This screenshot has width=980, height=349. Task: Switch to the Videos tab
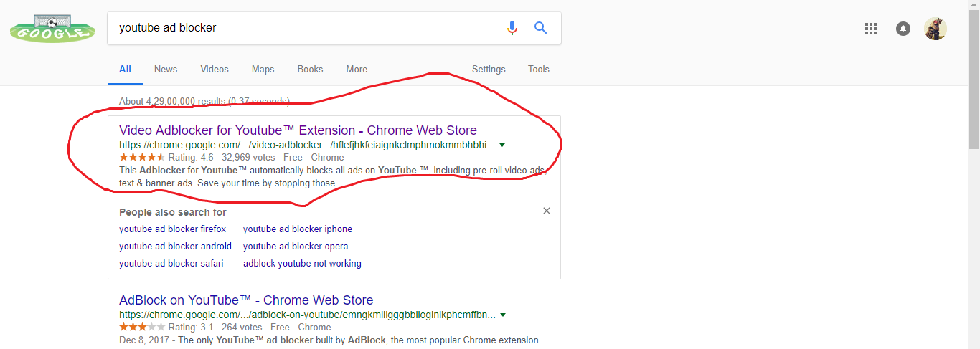pyautogui.click(x=215, y=70)
